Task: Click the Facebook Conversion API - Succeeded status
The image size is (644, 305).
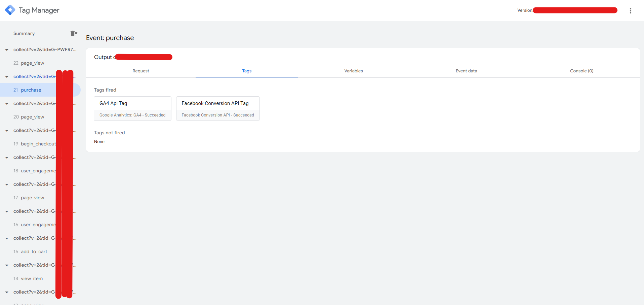Action: pos(218,115)
